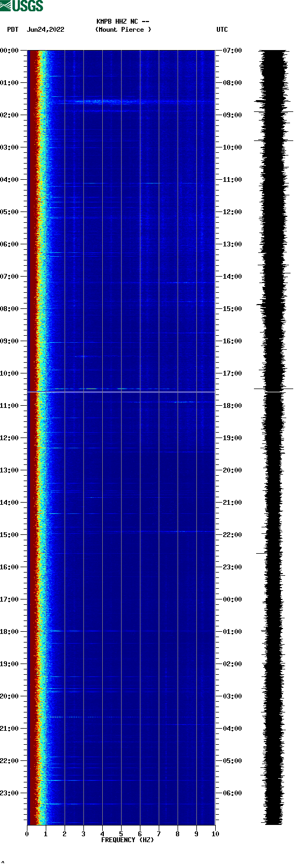Image resolution: width=297 pixels, height=868 pixels.
Task: Click the UTC timezone label
Action: click(222, 30)
